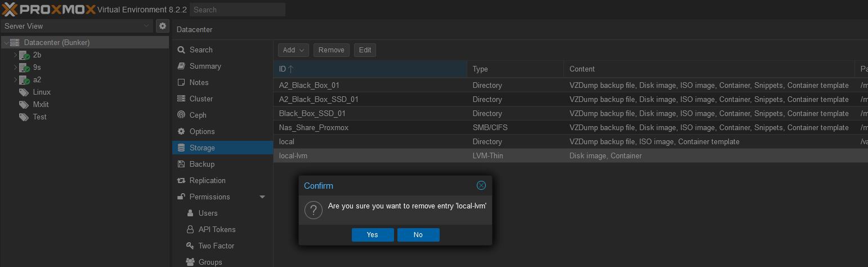Select the Nas_Share_Proxmox storage row
Screen dimensions: 868x267
click(x=571, y=127)
